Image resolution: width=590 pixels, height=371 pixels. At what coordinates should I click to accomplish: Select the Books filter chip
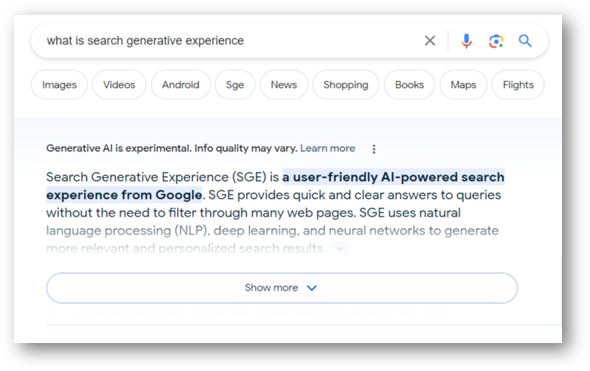coord(409,85)
